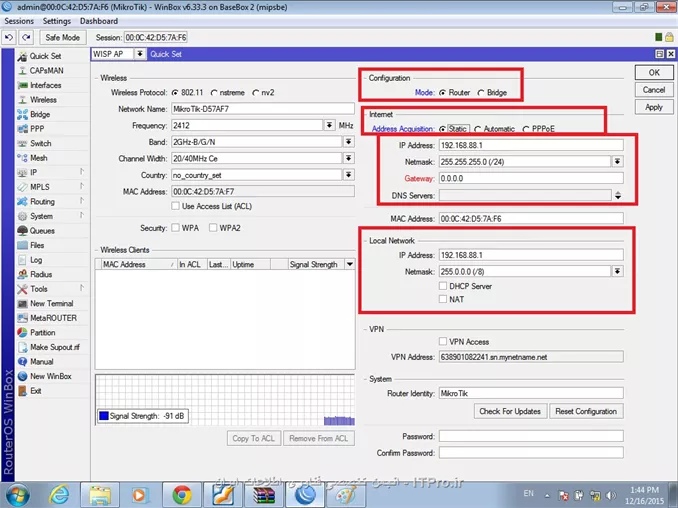
Task: Select Bridge configuration mode
Action: pos(481,93)
